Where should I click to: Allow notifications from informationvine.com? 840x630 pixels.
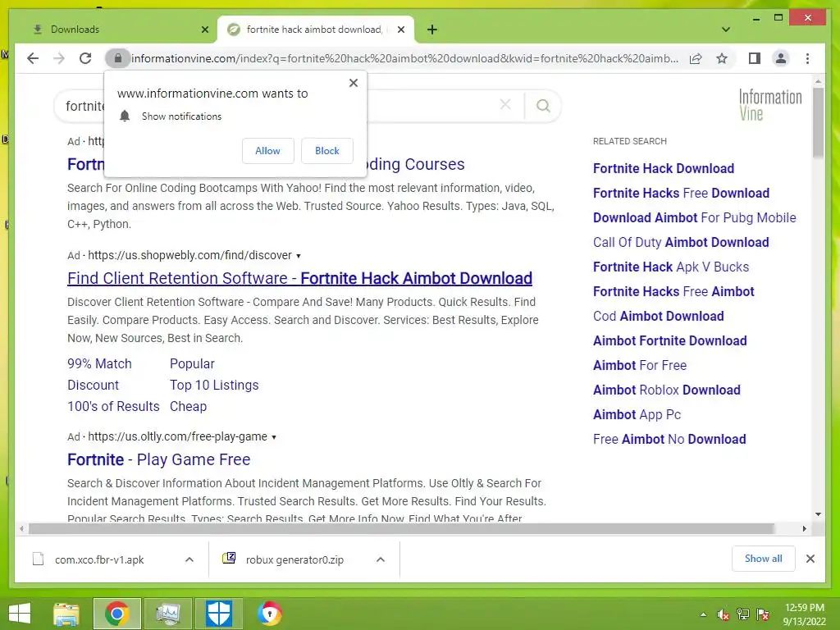268,151
